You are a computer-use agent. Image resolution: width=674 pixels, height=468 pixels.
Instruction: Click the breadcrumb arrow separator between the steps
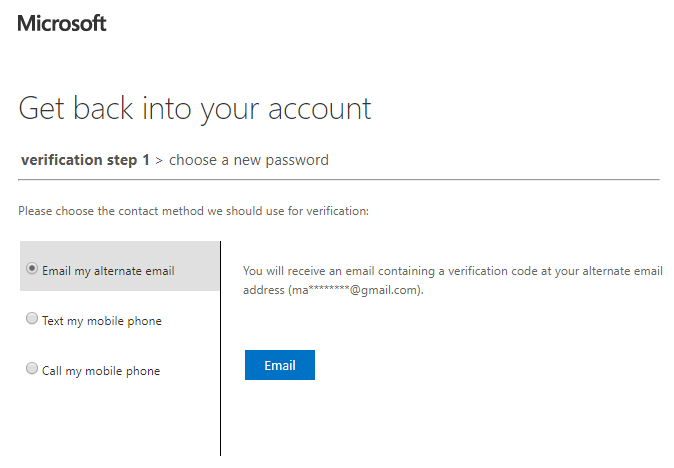click(x=159, y=160)
